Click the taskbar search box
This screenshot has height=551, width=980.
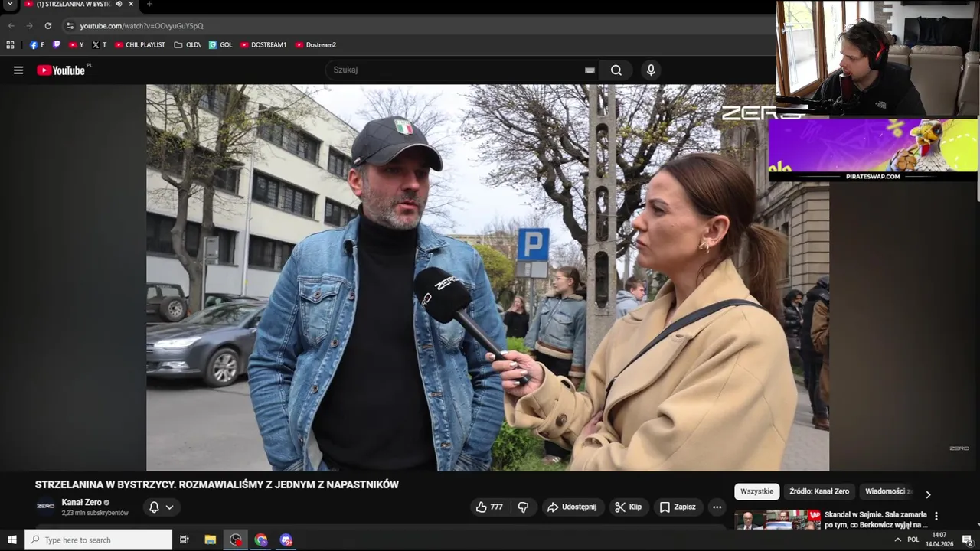[99, 540]
